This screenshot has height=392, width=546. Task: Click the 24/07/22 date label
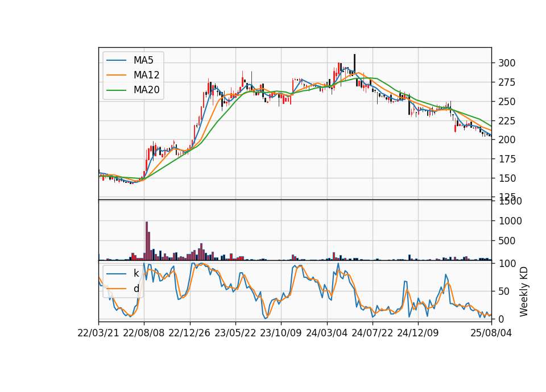[x=372, y=333]
